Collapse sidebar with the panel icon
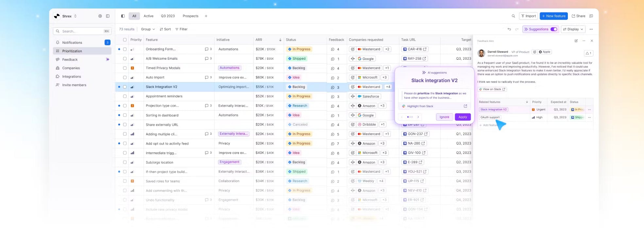Viewport: 644px width, 246px height. coord(108,16)
